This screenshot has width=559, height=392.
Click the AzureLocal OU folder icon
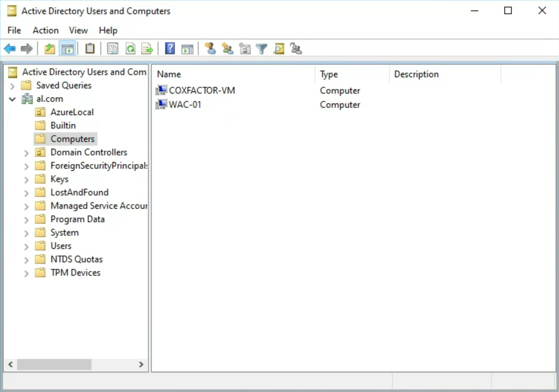(x=40, y=112)
